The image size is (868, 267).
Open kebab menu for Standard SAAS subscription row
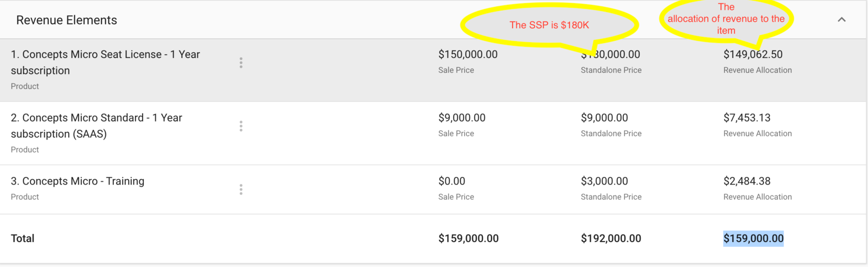point(241,126)
